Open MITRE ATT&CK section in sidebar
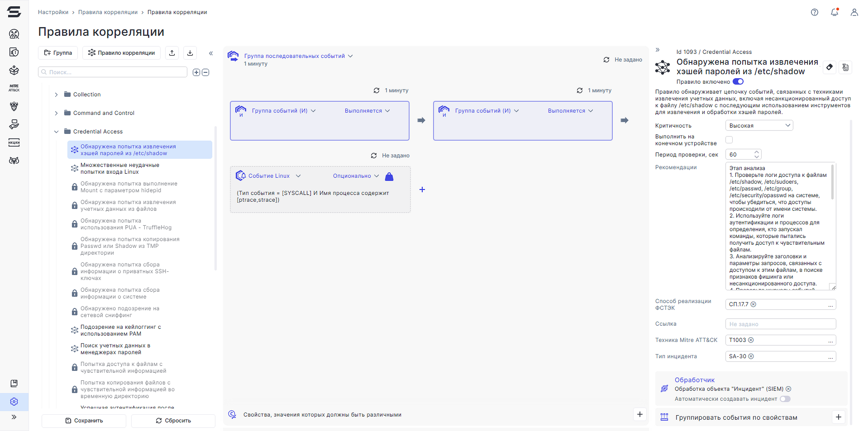Image resolution: width=868 pixels, height=431 pixels. click(x=14, y=88)
